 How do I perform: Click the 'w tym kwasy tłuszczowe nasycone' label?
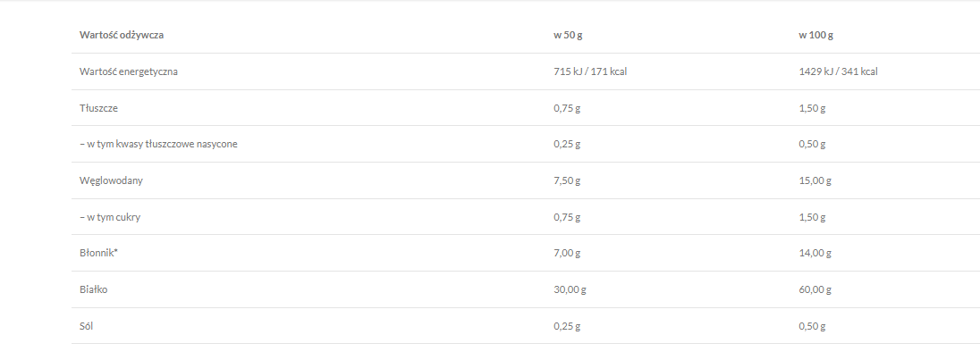pyautogui.click(x=161, y=144)
